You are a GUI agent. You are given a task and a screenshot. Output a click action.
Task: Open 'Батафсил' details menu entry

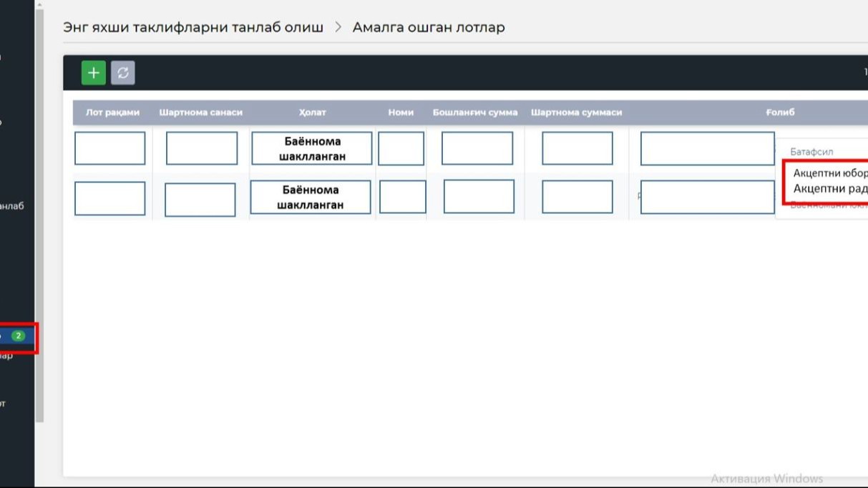(811, 152)
